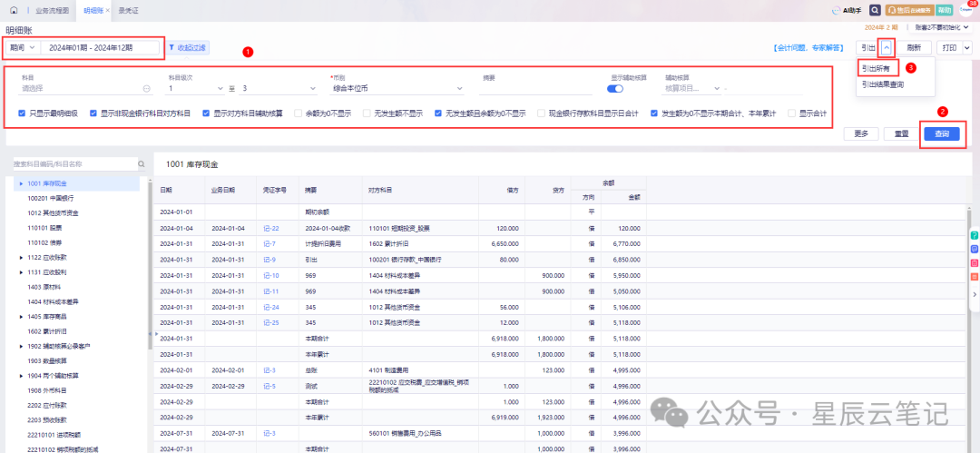Click the 收起过滤 filter button
This screenshot has height=453, width=980.
click(187, 47)
